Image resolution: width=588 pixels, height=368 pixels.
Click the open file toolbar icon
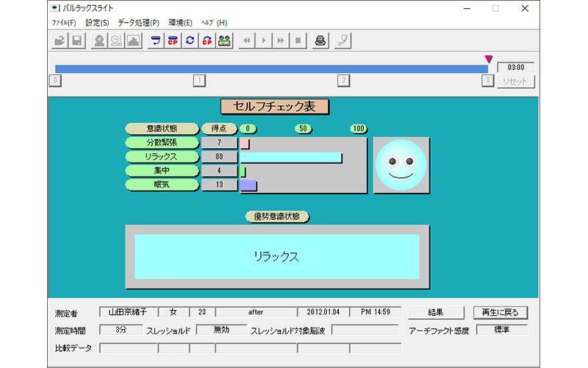[60, 40]
